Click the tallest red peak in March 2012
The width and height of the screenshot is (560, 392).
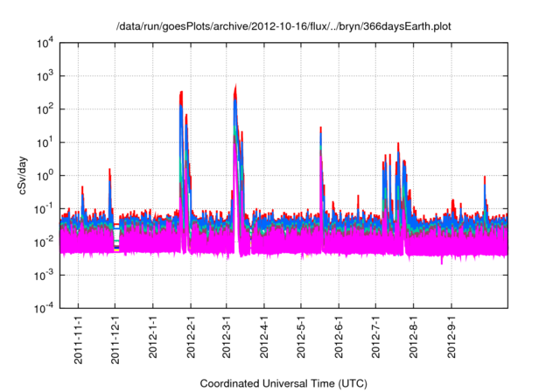(235, 87)
